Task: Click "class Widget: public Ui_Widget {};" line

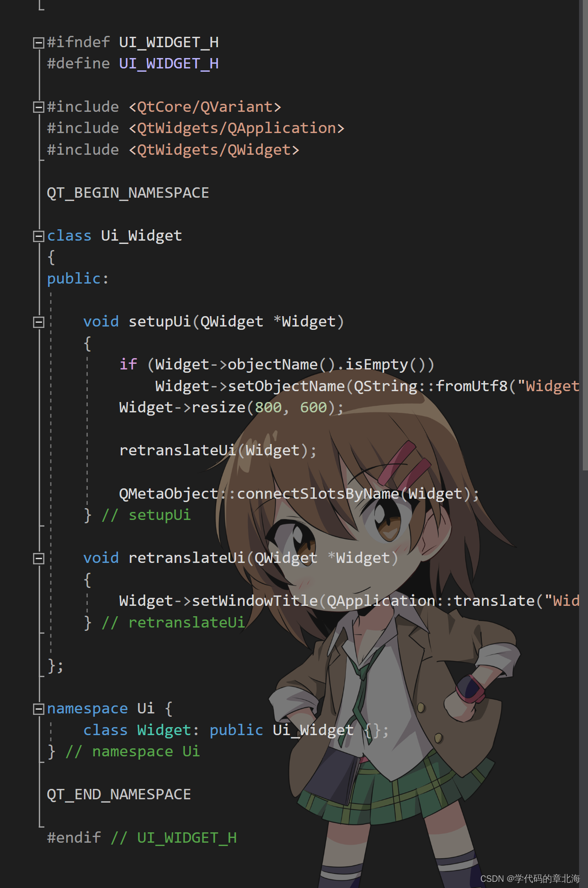Action: click(x=236, y=730)
